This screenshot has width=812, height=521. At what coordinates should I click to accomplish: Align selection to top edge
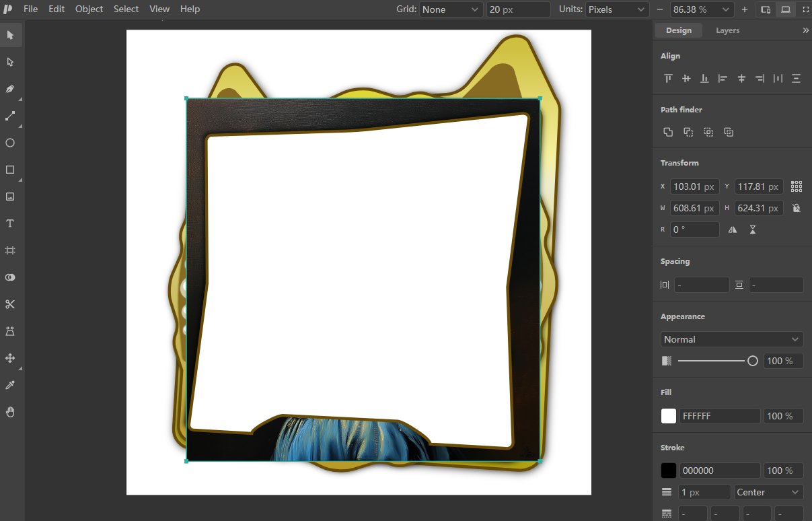tap(668, 79)
